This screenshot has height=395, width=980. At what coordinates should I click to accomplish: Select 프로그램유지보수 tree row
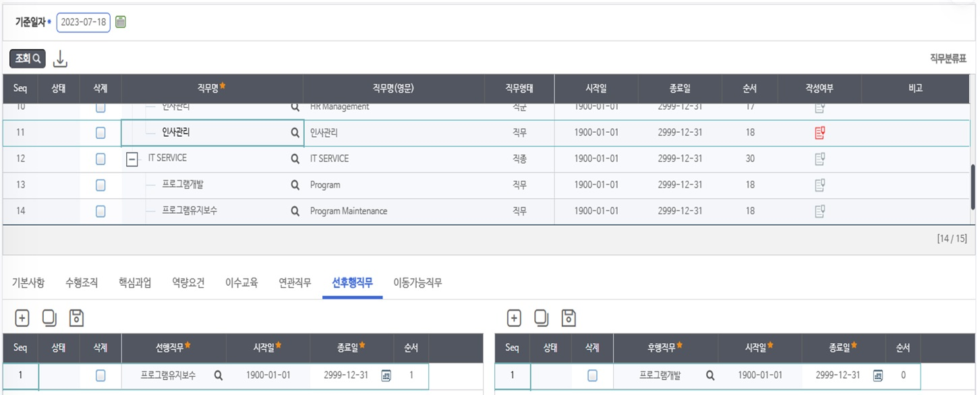click(x=190, y=211)
